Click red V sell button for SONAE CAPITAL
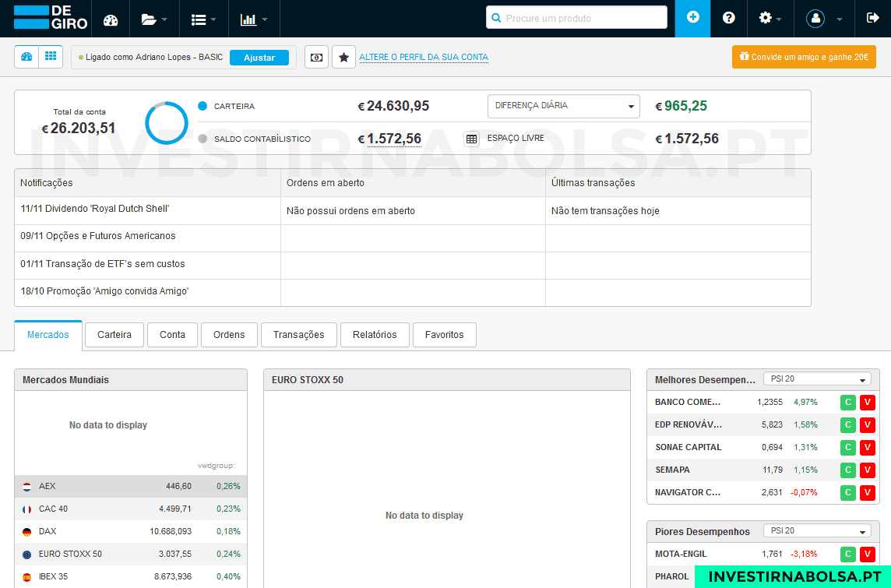 [867, 448]
